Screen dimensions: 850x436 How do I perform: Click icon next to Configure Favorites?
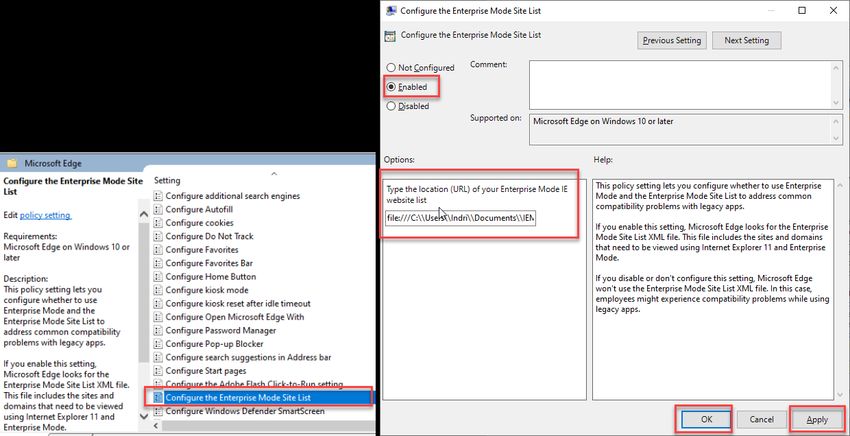(x=158, y=250)
